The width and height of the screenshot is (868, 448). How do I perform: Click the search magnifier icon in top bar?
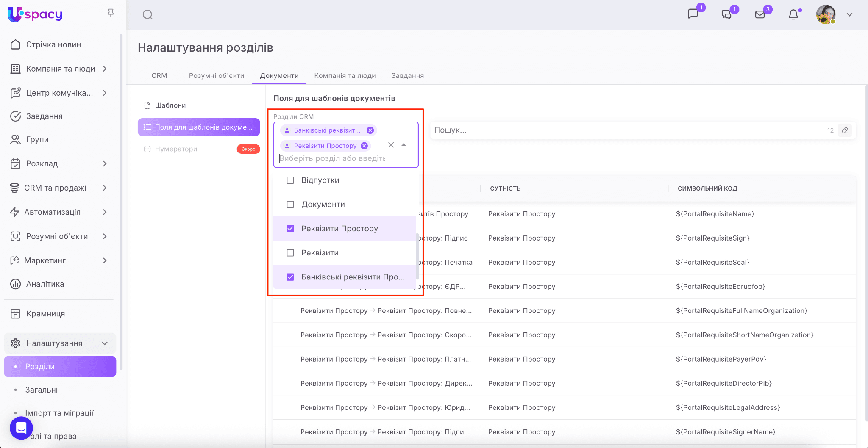(147, 15)
